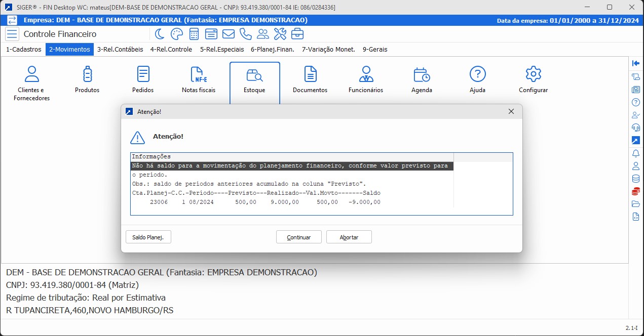Select the 6-Planej.Finan. menu
The height and width of the screenshot is (336, 644).
(274, 50)
